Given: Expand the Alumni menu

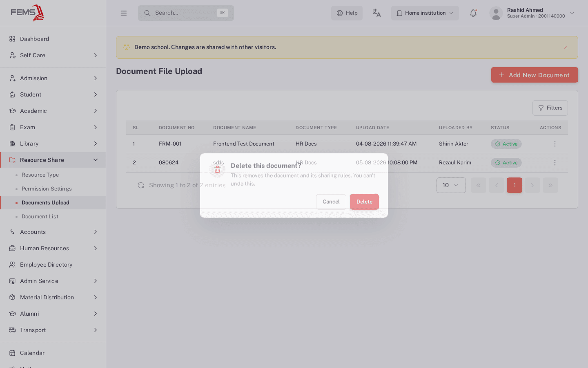Looking at the screenshot, I should 53,314.
